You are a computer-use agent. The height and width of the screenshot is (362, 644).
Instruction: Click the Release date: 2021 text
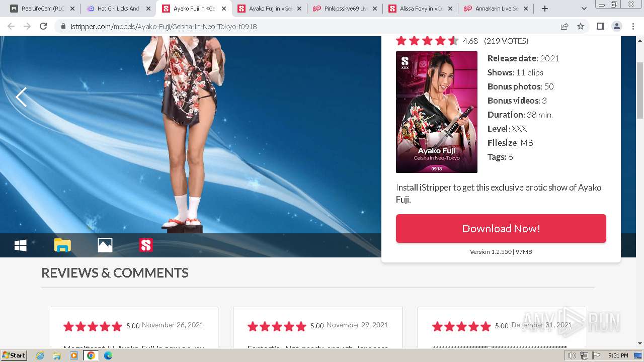tap(523, 58)
